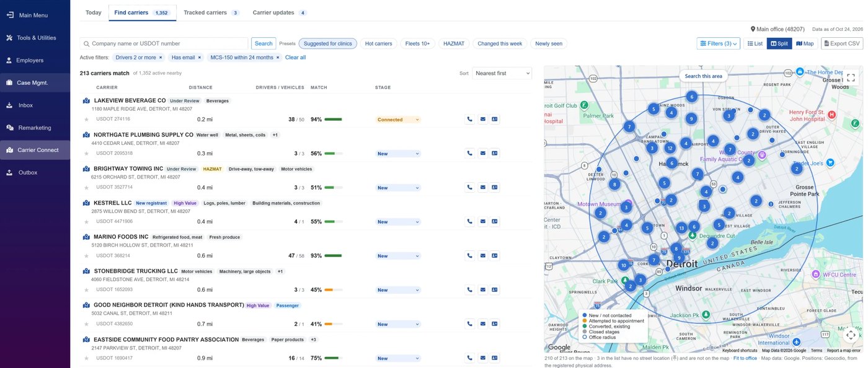
Task: Email Lakeview Beverage Co via envelope icon
Action: pos(482,120)
